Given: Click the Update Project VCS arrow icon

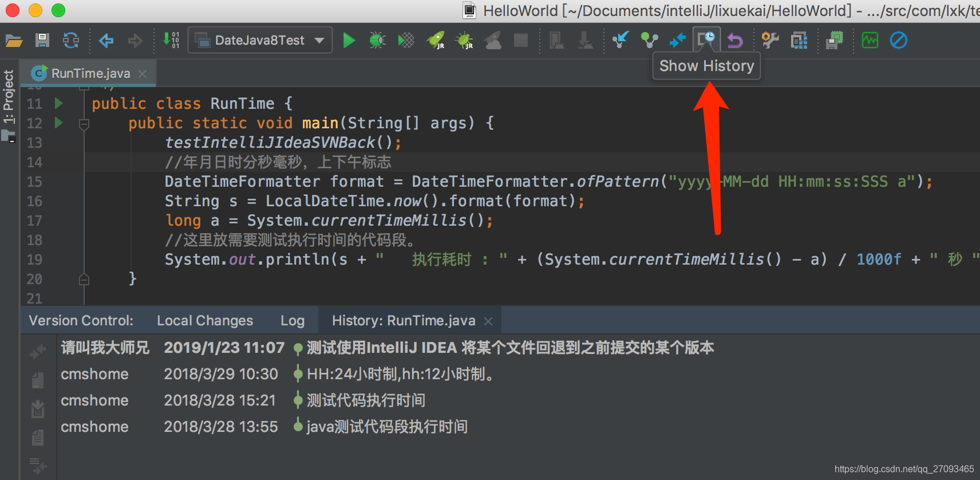Looking at the screenshot, I should click(x=621, y=40).
